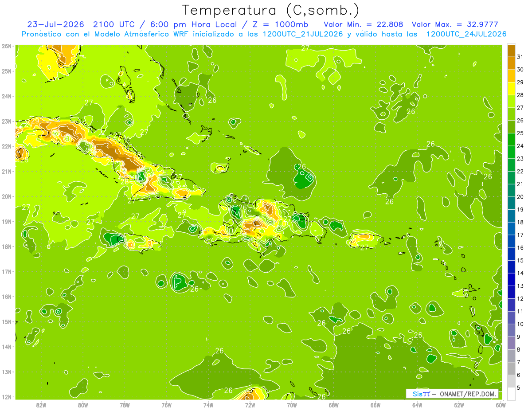532x411 pixels.
Task: Click the yellow swatch between 28 and 29
Action: pyautogui.click(x=511, y=88)
